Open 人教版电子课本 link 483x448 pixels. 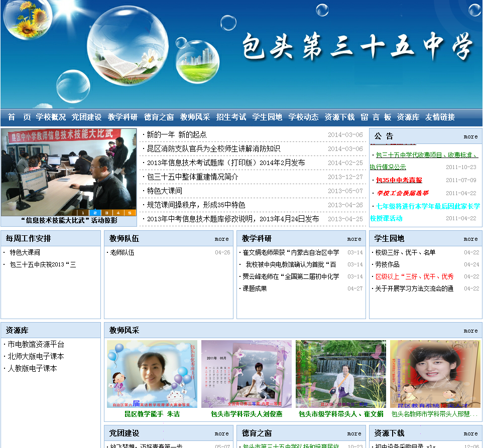(x=32, y=368)
